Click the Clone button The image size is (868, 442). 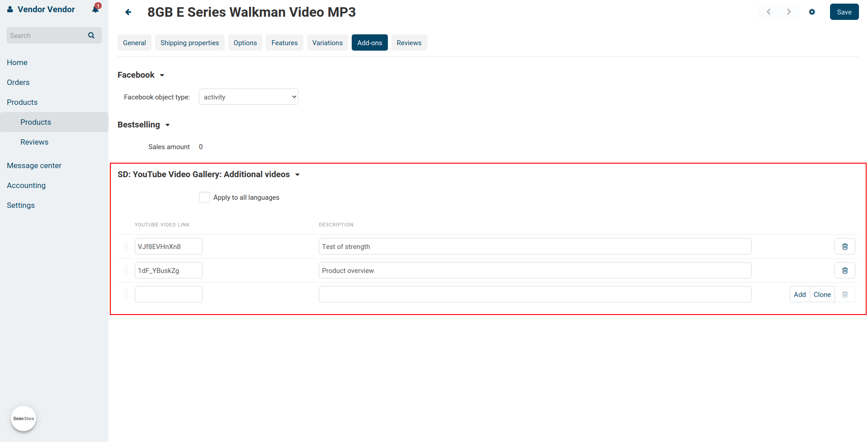point(822,294)
